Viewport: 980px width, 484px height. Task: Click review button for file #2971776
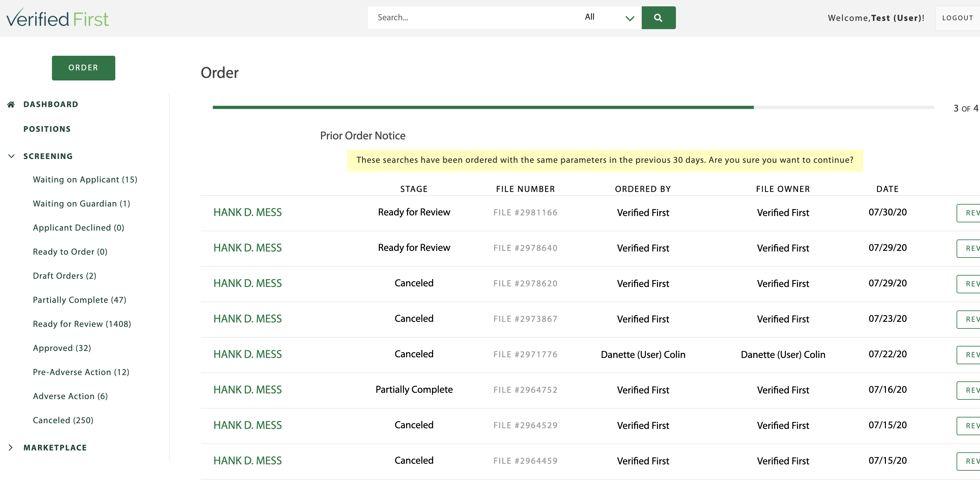969,355
